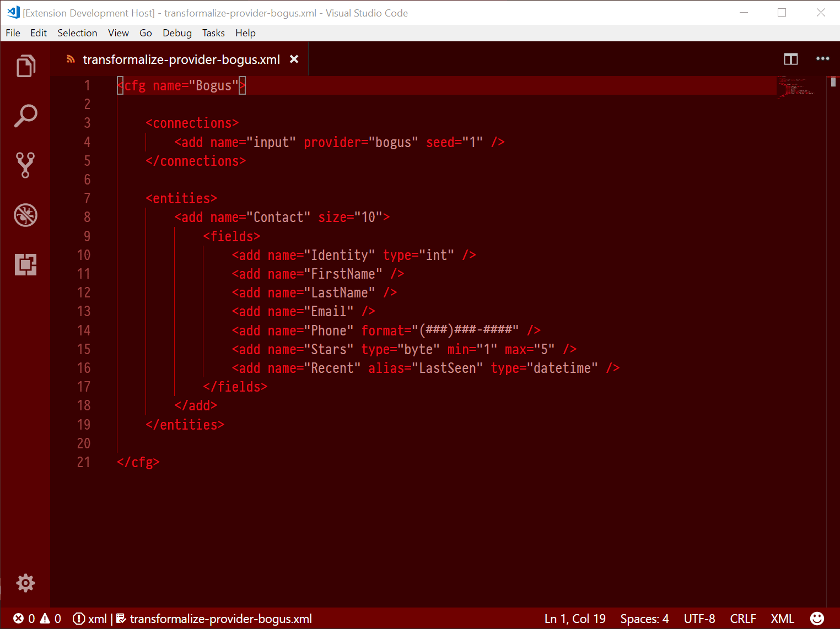
Task: Maximize the VS Code window
Action: [782, 12]
